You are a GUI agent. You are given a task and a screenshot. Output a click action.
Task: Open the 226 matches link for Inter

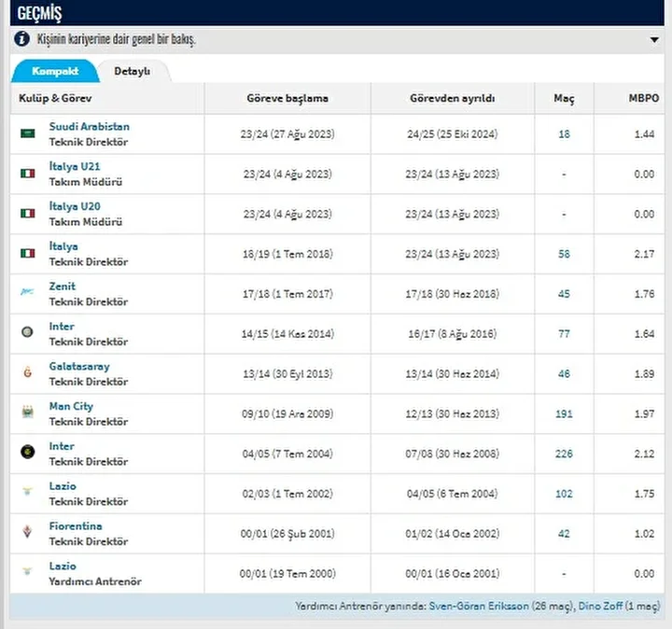click(564, 454)
